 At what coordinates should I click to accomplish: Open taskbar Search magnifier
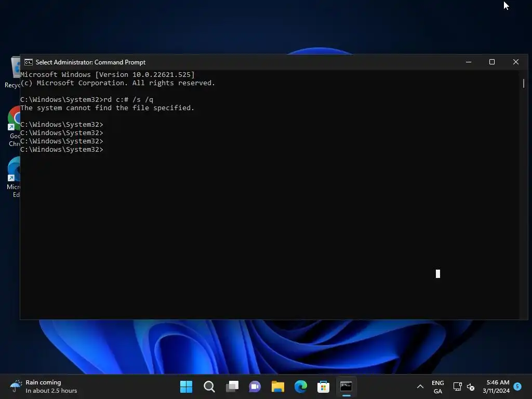209,387
